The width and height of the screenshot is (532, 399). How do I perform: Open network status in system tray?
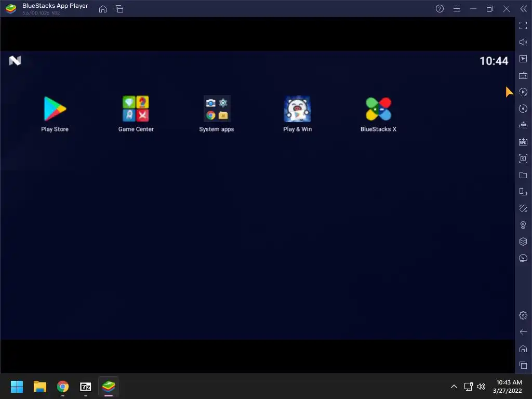pyautogui.click(x=469, y=387)
